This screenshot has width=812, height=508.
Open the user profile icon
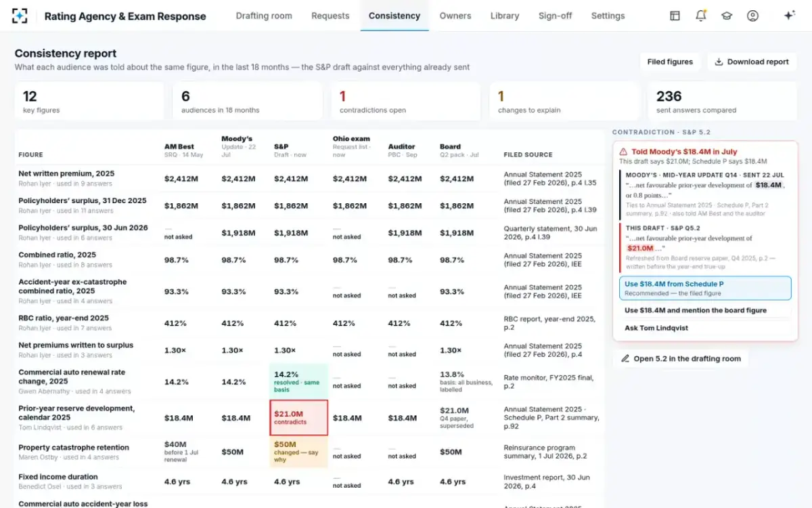click(752, 16)
